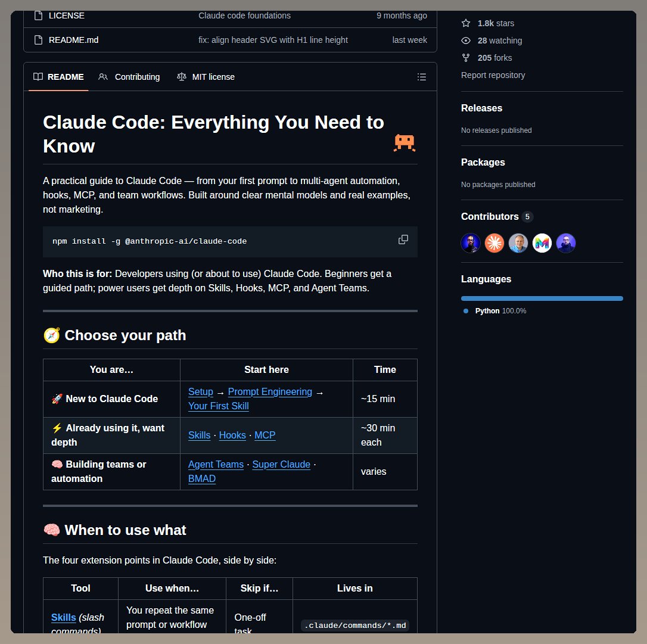
Task: Open the README outline menu icon
Action: click(421, 77)
